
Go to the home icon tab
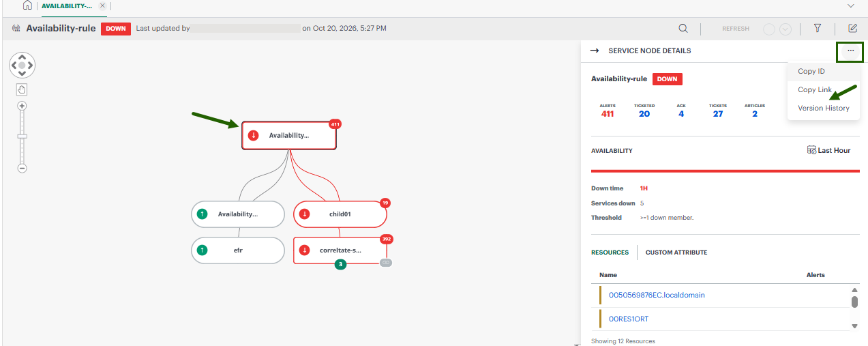pos(27,5)
